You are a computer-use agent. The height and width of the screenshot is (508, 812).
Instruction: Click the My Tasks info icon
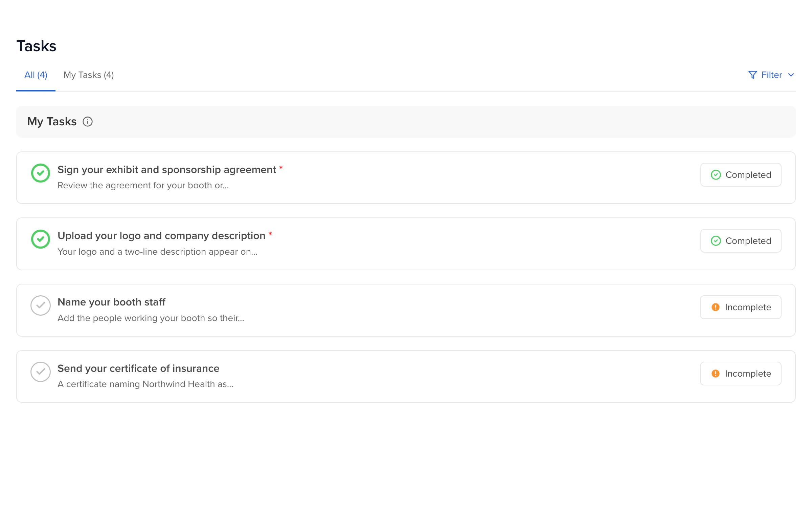tap(88, 122)
